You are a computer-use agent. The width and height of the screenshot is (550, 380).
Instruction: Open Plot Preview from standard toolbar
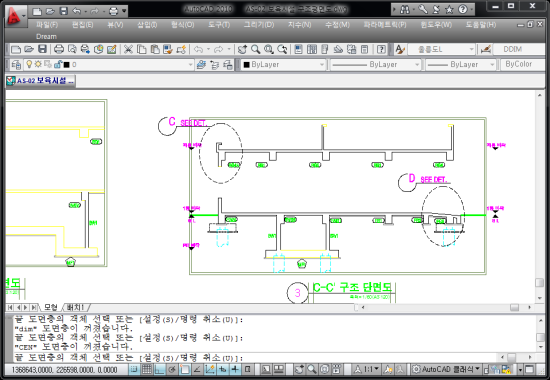72,49
